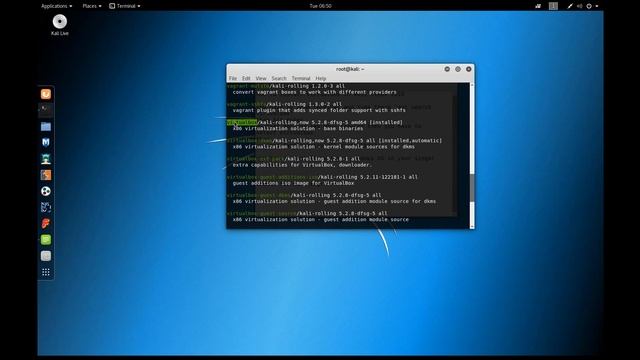Image resolution: width=640 pixels, height=360 pixels.
Task: Click the terminal vertical scrollbar thumb
Action: [x=472, y=188]
